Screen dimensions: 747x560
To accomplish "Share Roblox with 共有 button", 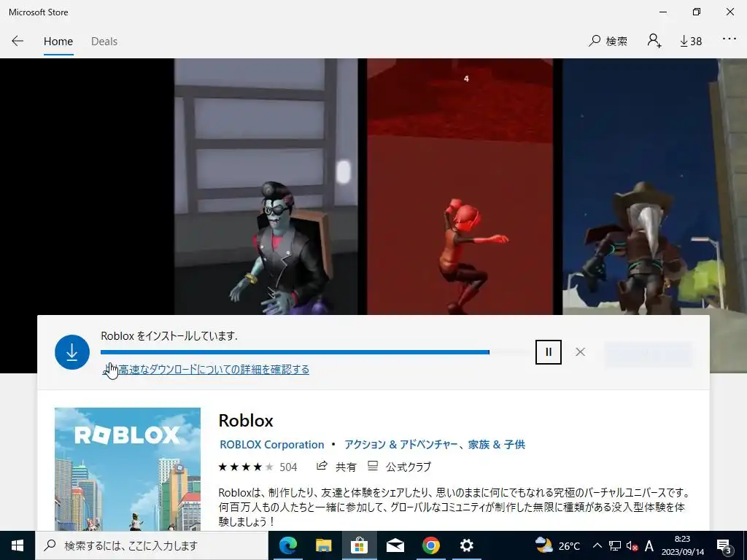I will [336, 467].
